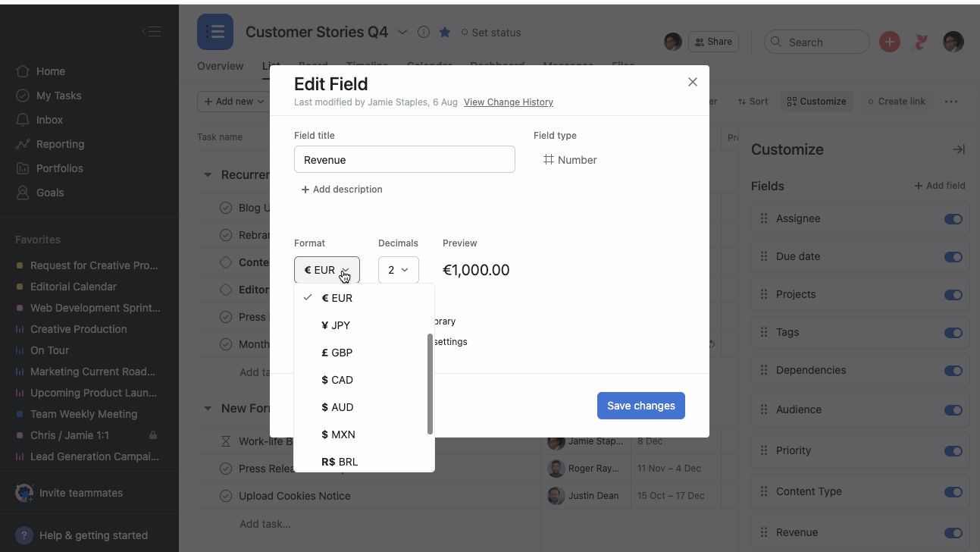Screen dimensions: 980x552
Task: Open the Timeline view tab
Action: click(367, 66)
